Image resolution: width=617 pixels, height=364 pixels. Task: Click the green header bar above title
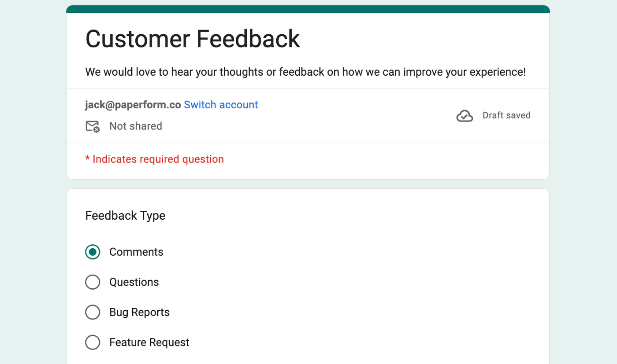coord(308,9)
